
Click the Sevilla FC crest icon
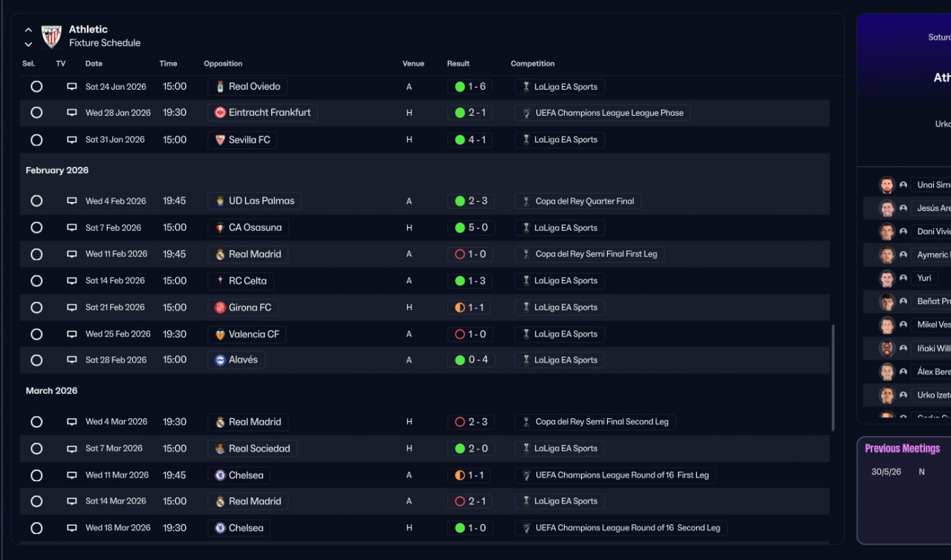[x=220, y=140]
